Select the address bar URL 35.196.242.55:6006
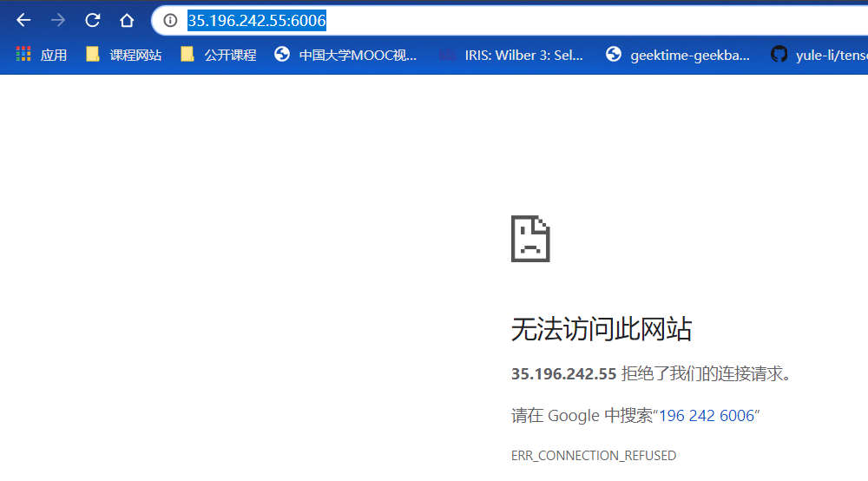 (256, 21)
